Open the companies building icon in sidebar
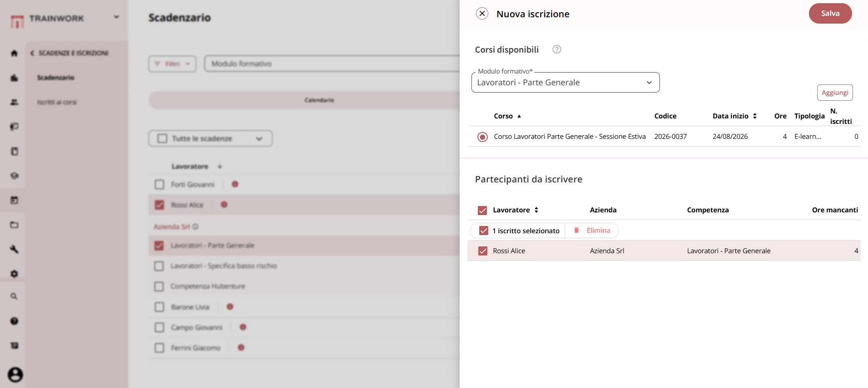Screen dimensions: 868x388 (14, 78)
